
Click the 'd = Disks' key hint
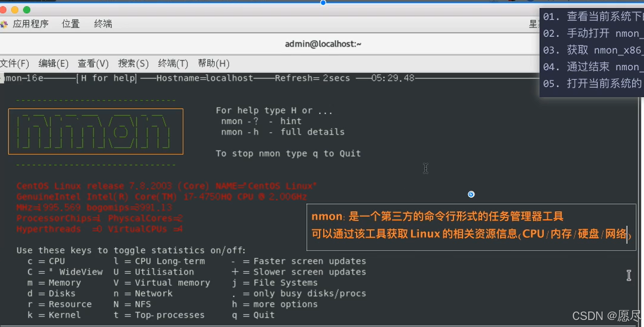click(52, 294)
